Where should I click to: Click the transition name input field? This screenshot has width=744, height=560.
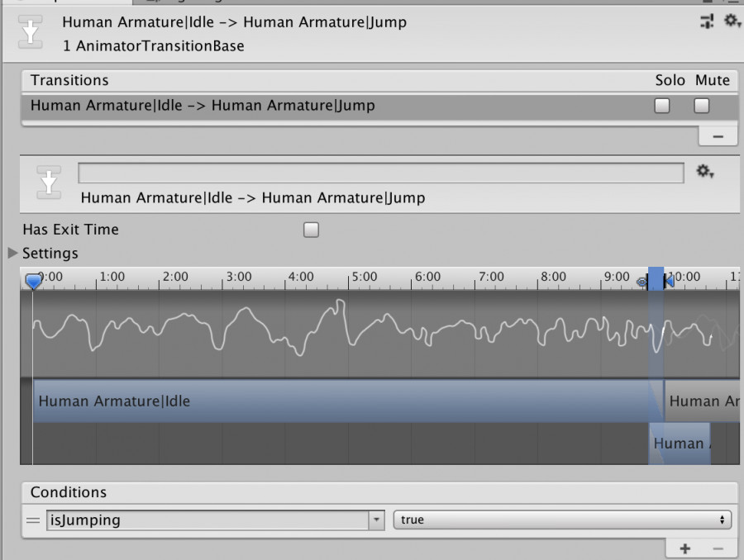[380, 173]
